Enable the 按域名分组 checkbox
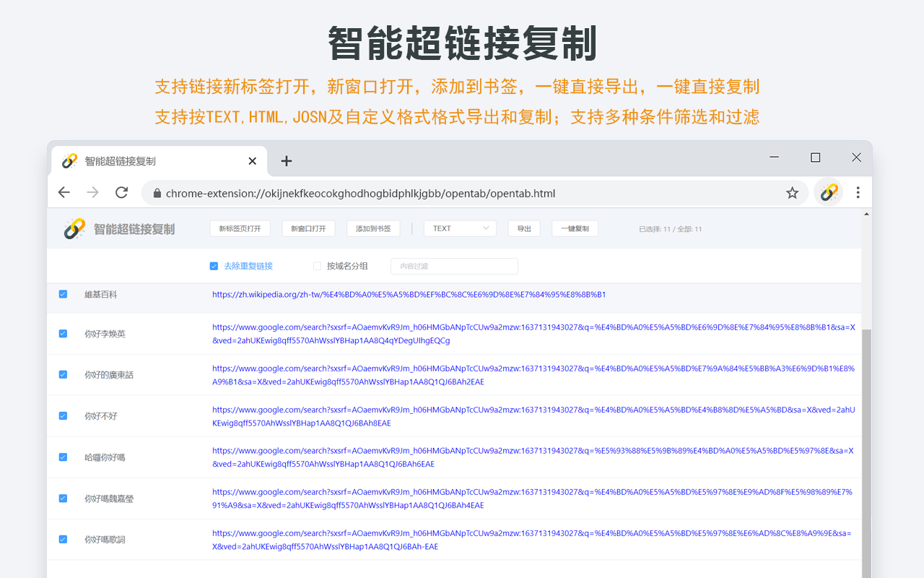924x578 pixels. (317, 266)
